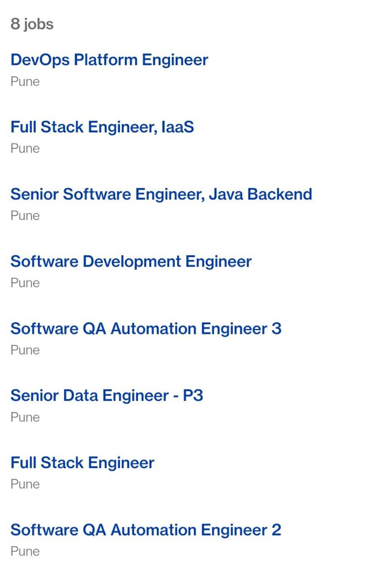
Task: Click Pune below QA Automation Engineer 2
Action: coord(25,551)
